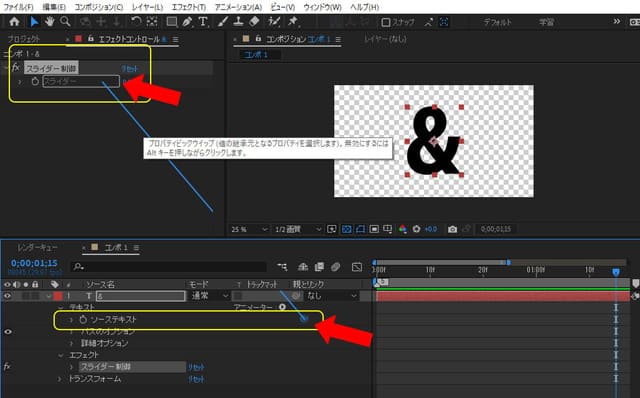Select the Rectangle shape tool
Viewport: 640px width, 398px height.
coord(172,22)
